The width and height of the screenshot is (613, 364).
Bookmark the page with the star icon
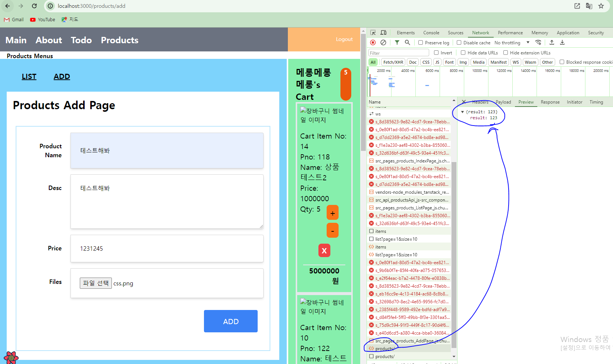pos(601,6)
